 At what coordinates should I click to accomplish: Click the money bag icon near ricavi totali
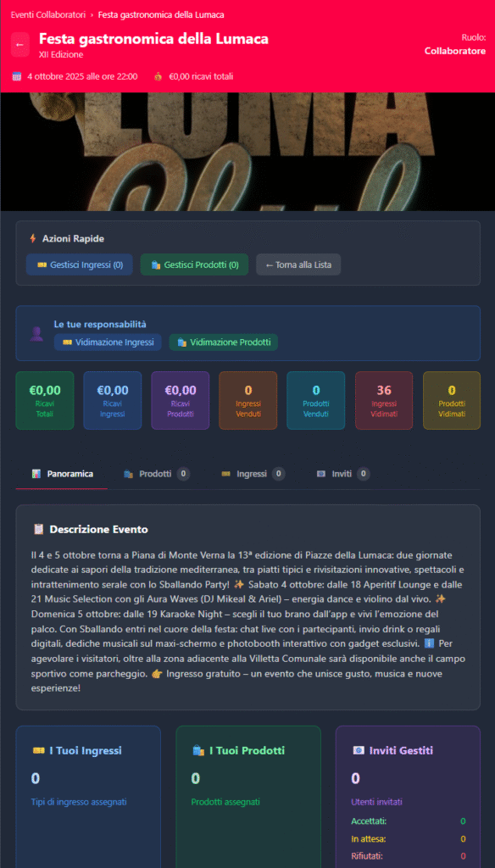point(159,76)
